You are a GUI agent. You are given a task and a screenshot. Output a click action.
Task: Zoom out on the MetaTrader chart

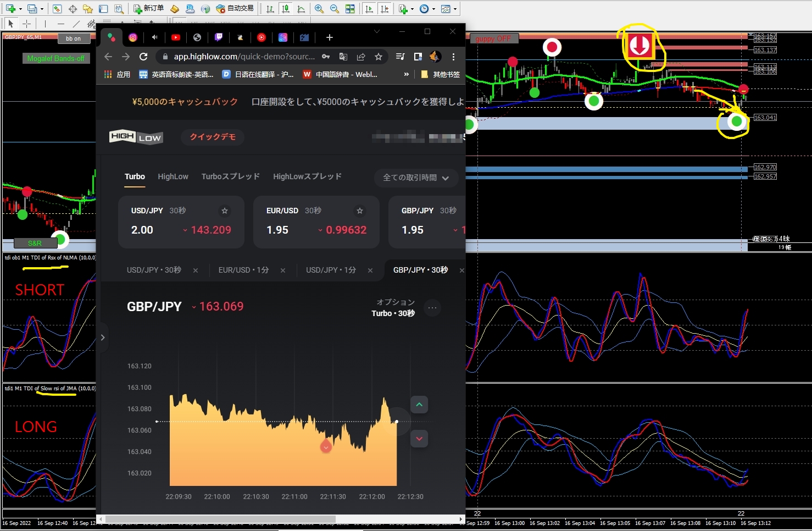pyautogui.click(x=335, y=9)
